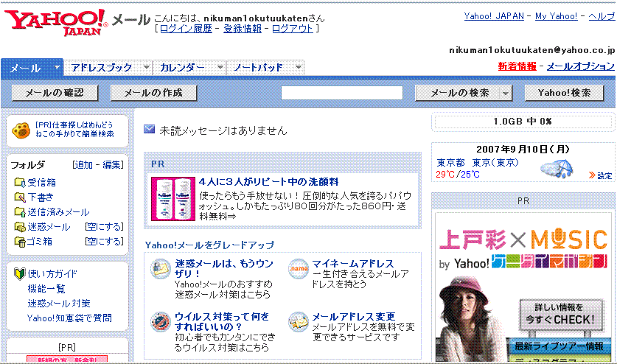Open the My Yahoo! link
This screenshot has width=617, height=364.
coord(556,16)
